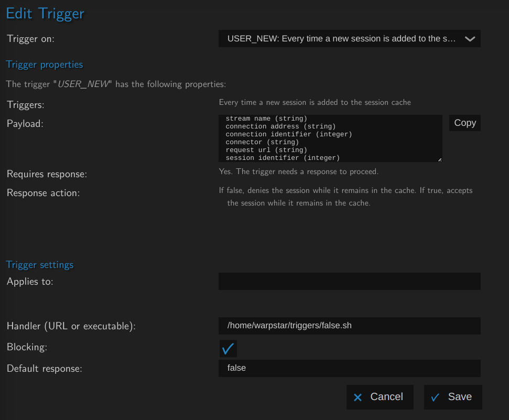Focus the "Applies to" input field

[349, 282]
